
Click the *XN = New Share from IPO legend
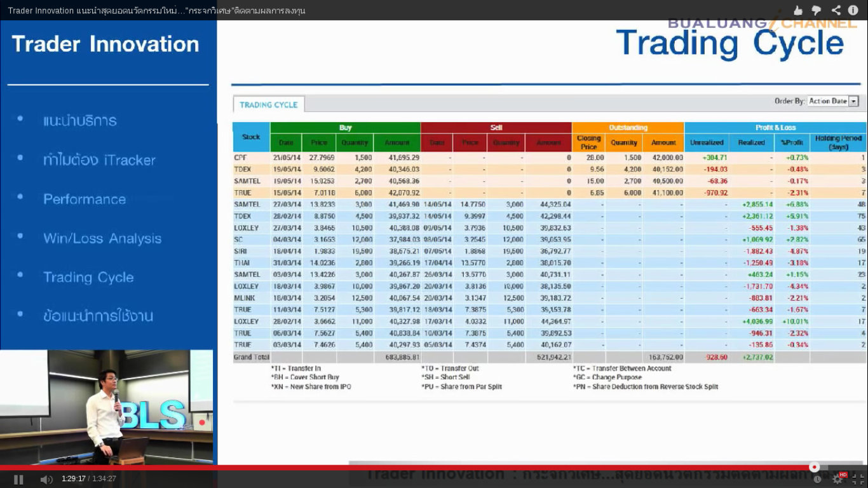click(311, 386)
